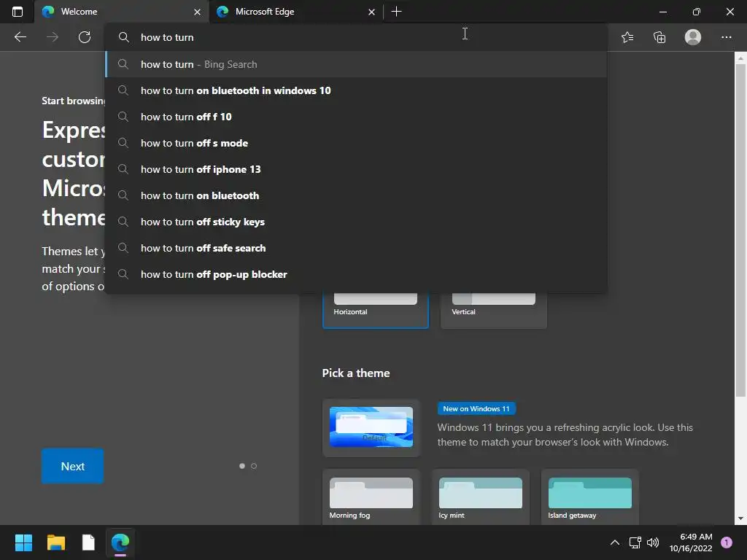
Task: Open File Explorer from the taskbar
Action: click(x=55, y=542)
